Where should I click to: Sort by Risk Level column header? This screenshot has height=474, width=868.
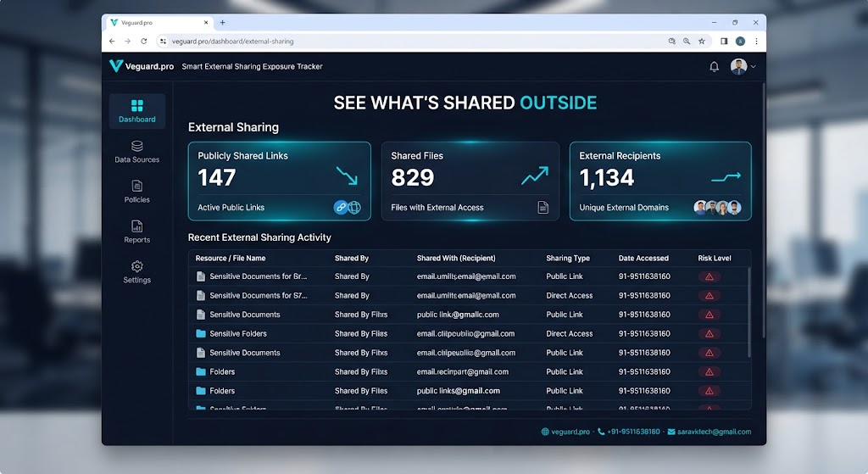[714, 258]
